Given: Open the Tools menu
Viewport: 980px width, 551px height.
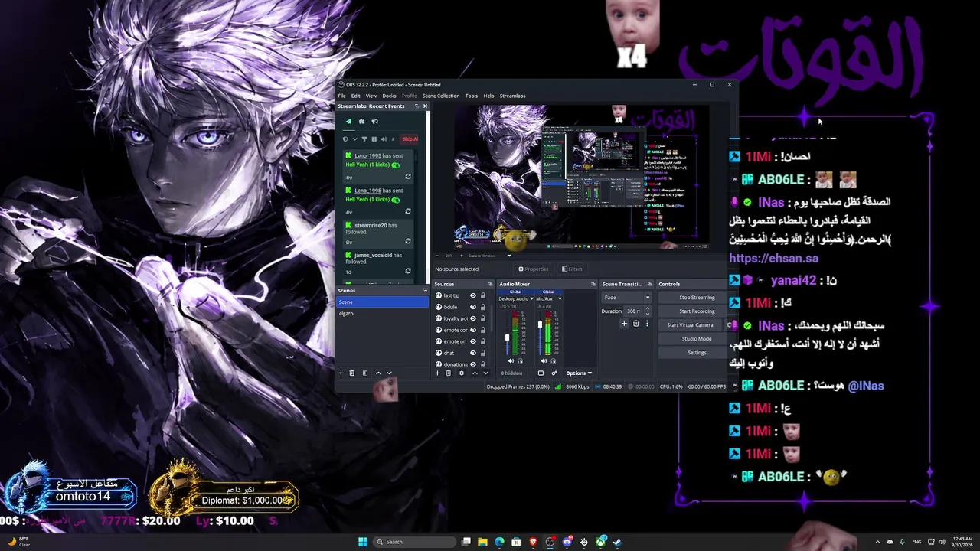Looking at the screenshot, I should (x=472, y=96).
